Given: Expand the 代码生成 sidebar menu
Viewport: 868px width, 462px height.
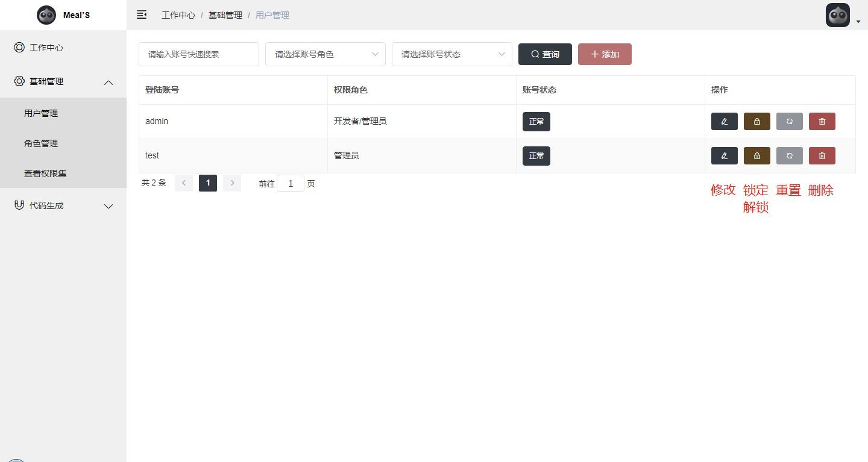Looking at the screenshot, I should pyautogui.click(x=63, y=206).
